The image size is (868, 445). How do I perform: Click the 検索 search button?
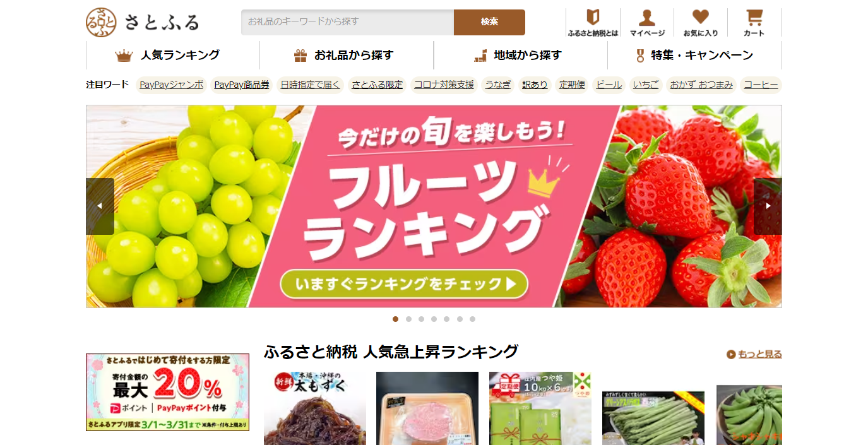489,22
